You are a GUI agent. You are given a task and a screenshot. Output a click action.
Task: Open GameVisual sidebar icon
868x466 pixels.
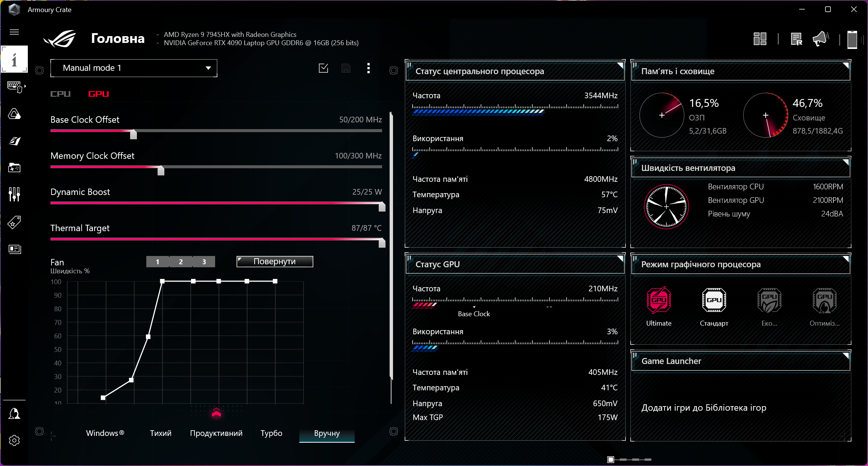click(14, 141)
